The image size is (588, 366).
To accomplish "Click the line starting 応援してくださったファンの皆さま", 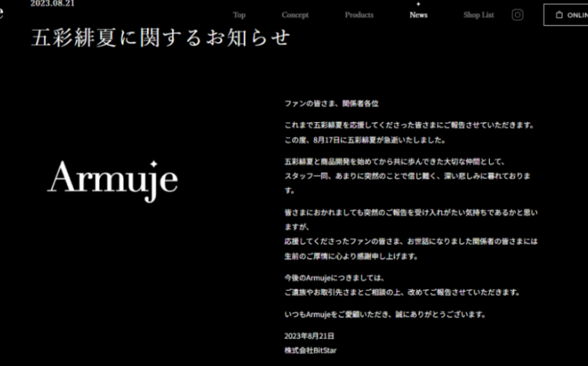I will pyautogui.click(x=411, y=241).
